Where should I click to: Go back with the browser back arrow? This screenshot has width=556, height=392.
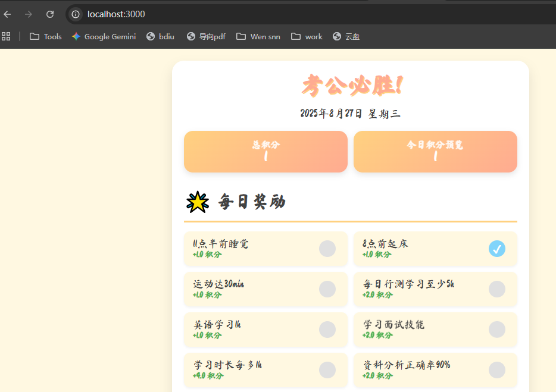coord(8,14)
